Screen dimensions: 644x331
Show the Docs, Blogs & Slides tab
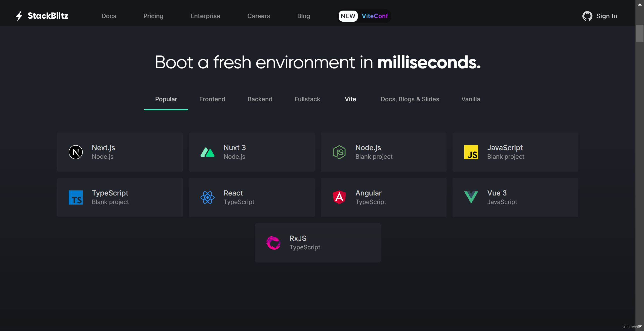(410, 99)
